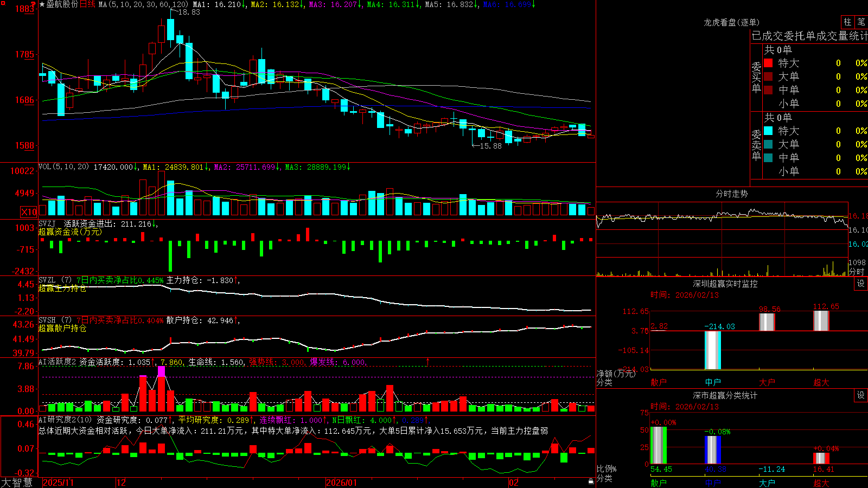Click the 已成交委托单成交量统计 header
This screenshot has height=488, width=868.
pyautogui.click(x=809, y=36)
